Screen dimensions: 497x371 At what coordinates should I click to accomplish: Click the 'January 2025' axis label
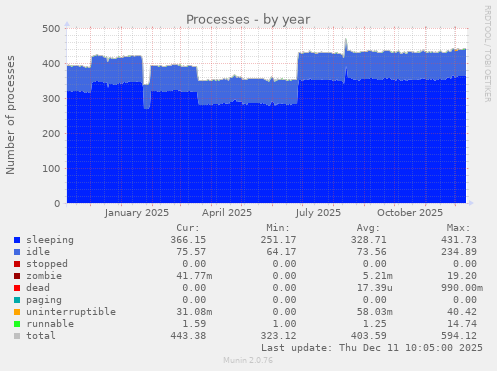137,213
